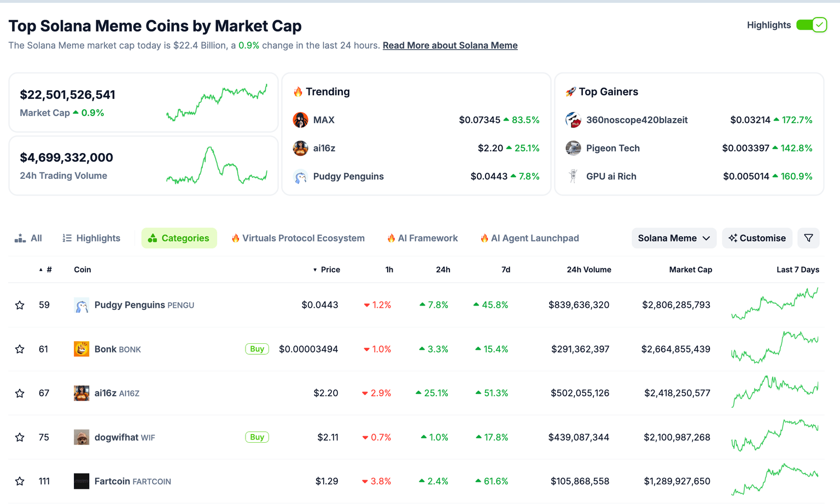Viewport: 840px width, 504px height.
Task: Click the Pudgy Penguins coin icon in table
Action: (81, 305)
